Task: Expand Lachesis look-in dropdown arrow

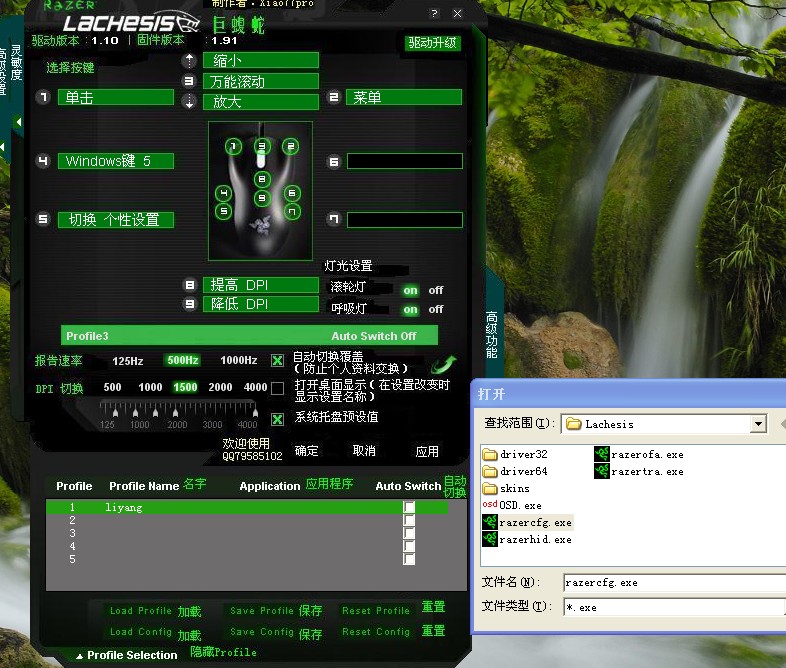Action: pos(758,424)
